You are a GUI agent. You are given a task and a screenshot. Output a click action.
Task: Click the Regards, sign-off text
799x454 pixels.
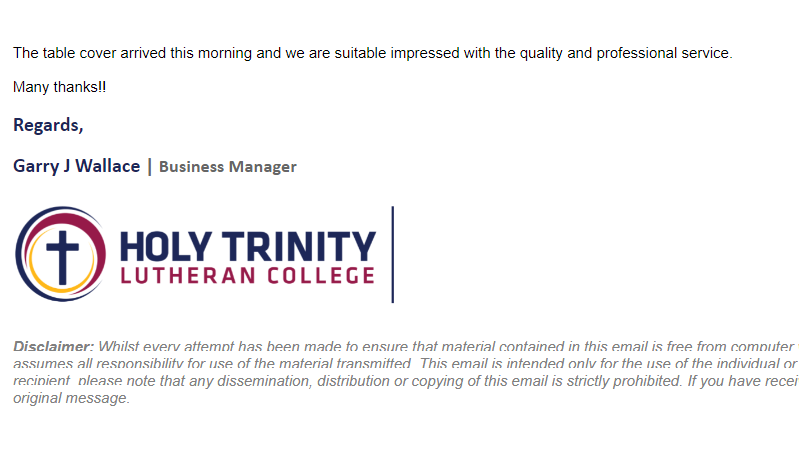click(48, 125)
